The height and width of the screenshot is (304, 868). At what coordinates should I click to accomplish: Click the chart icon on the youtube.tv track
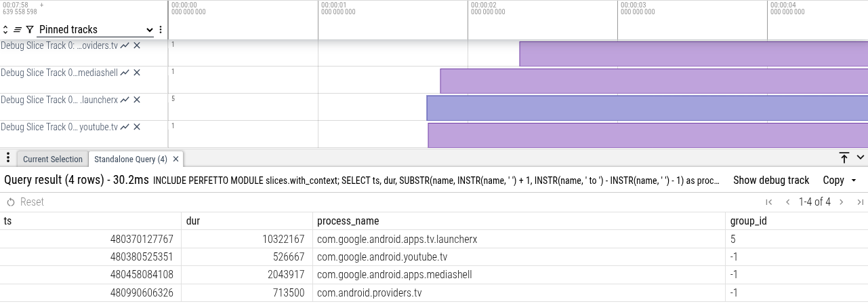click(125, 127)
